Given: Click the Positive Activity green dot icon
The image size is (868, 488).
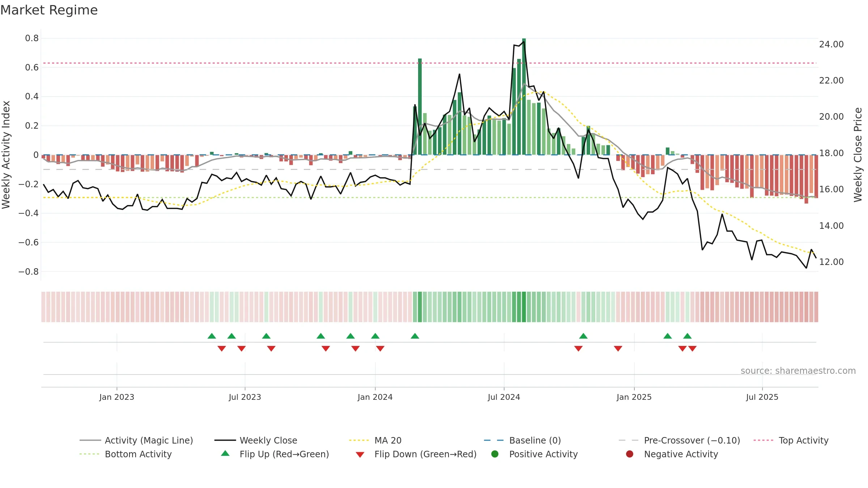Looking at the screenshot, I should [495, 454].
